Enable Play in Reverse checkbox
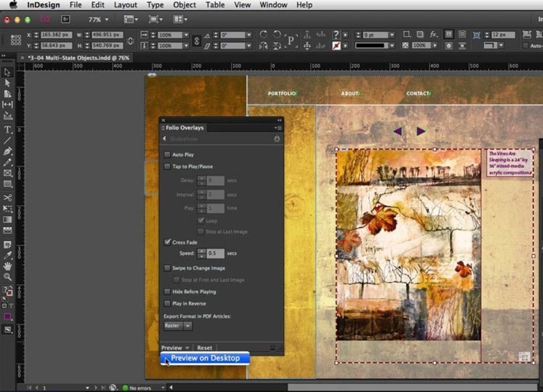543x392 pixels. 167,303
